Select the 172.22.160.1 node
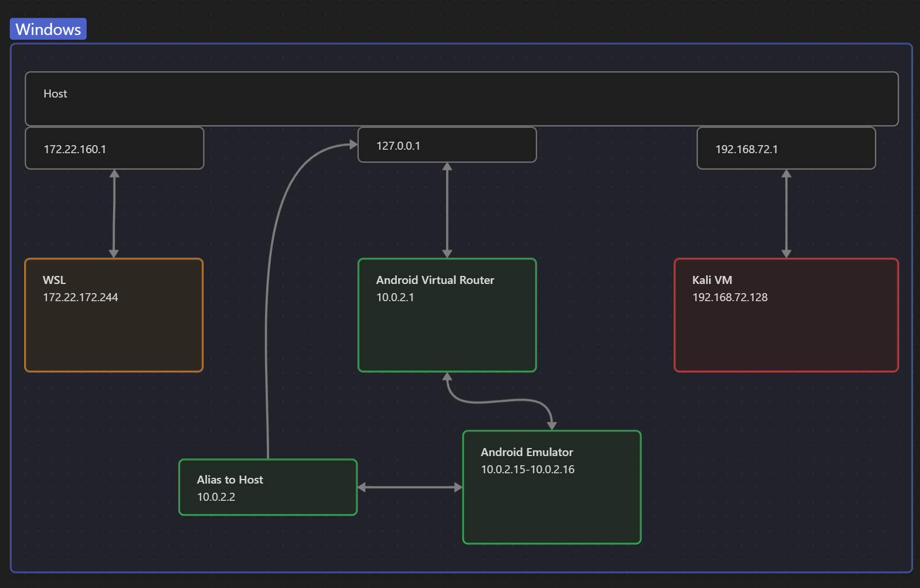Viewport: 920px width, 588px height. (x=114, y=149)
